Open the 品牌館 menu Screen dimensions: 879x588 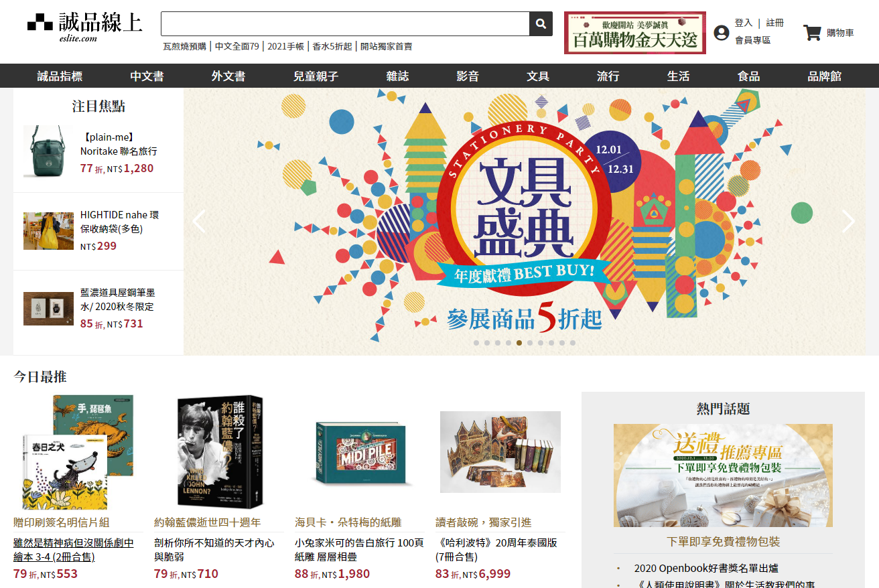click(x=824, y=76)
